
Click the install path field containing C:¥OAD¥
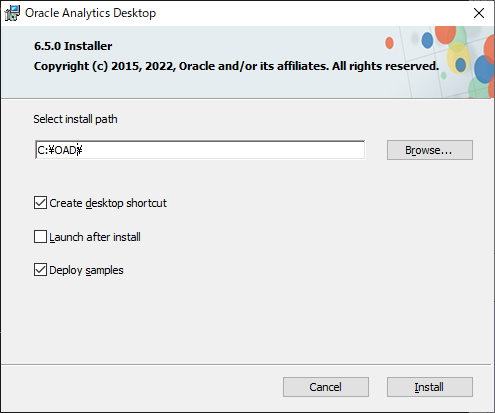(200, 150)
